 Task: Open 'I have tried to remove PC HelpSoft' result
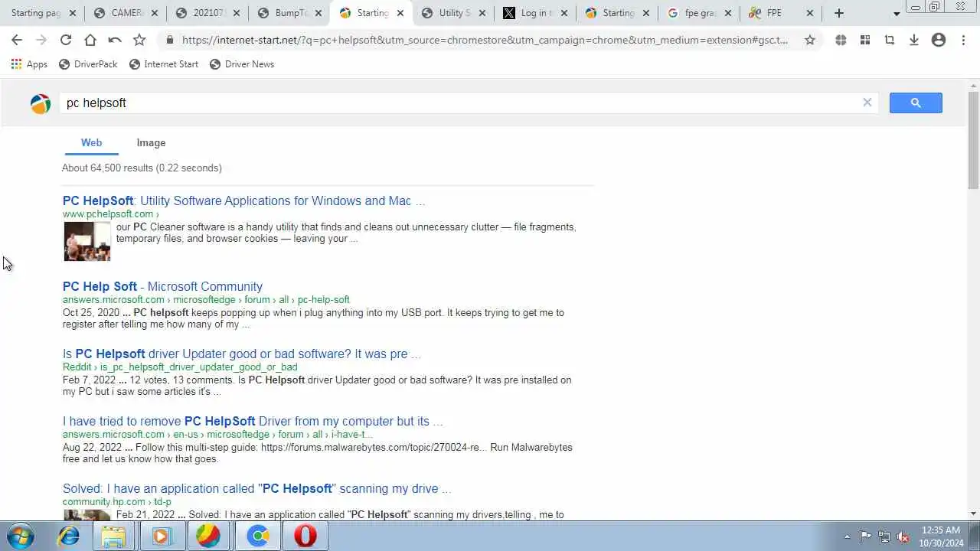click(x=253, y=421)
